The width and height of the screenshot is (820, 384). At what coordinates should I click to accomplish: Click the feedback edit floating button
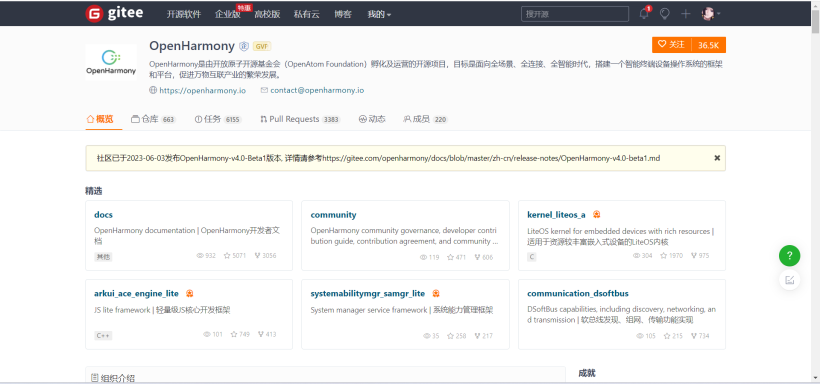790,280
